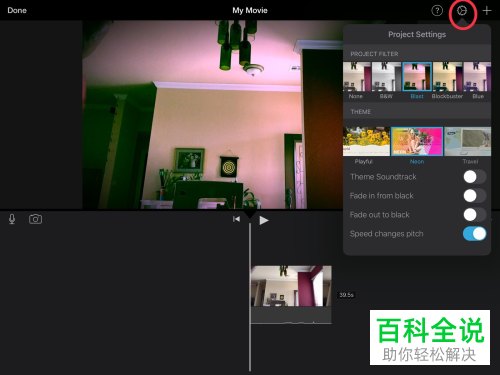The height and width of the screenshot is (375, 500).
Task: Open the camera record icon
Action: pos(35,219)
